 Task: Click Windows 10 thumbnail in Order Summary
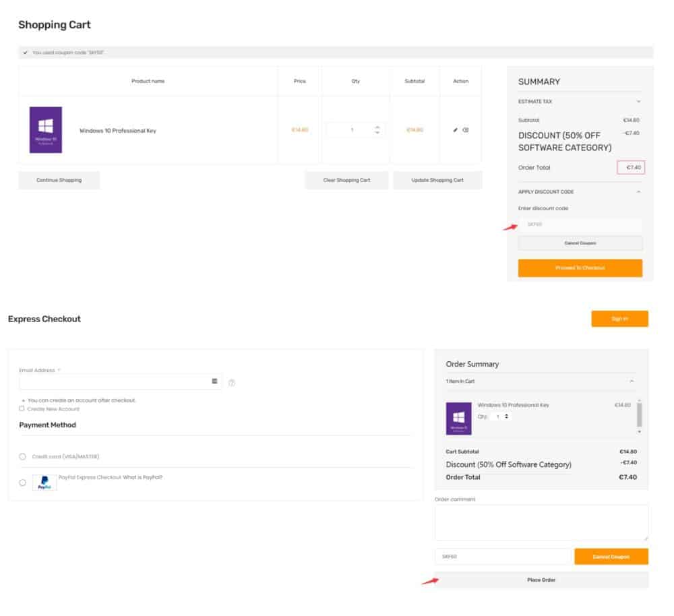pos(459,419)
